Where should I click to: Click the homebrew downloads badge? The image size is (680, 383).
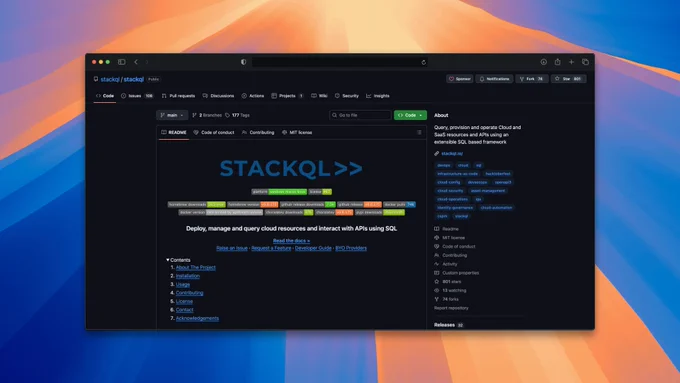pyautogui.click(x=196, y=204)
